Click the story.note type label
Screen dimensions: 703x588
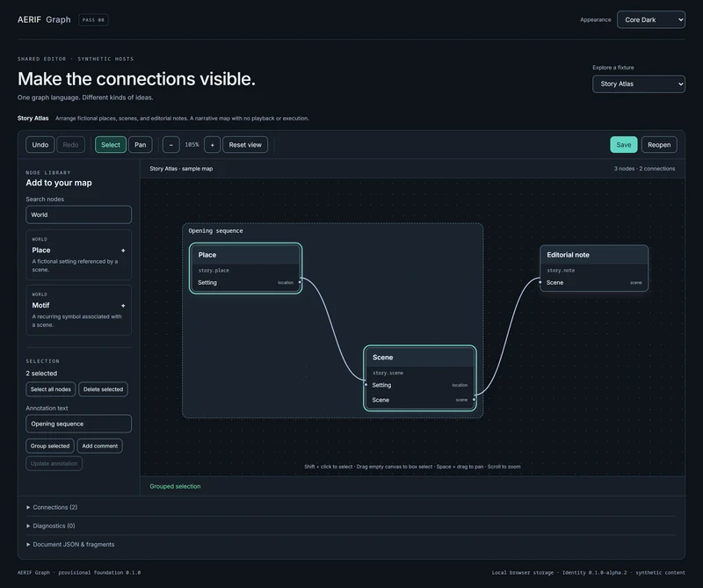561,271
